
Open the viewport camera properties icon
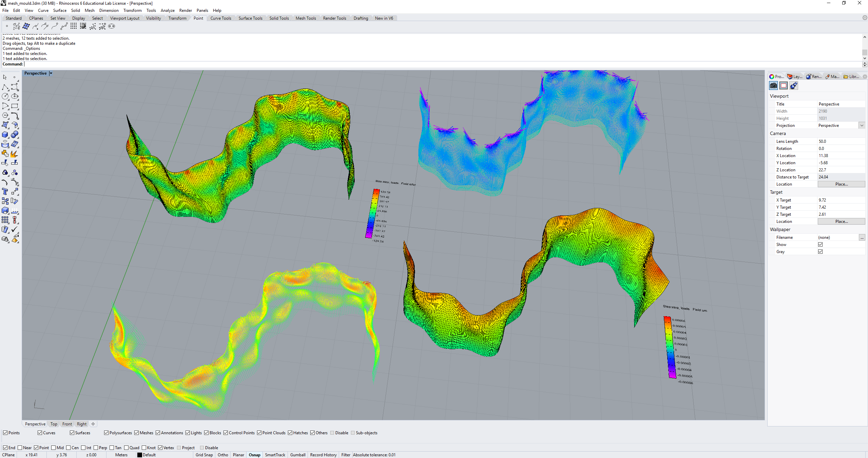(773, 86)
